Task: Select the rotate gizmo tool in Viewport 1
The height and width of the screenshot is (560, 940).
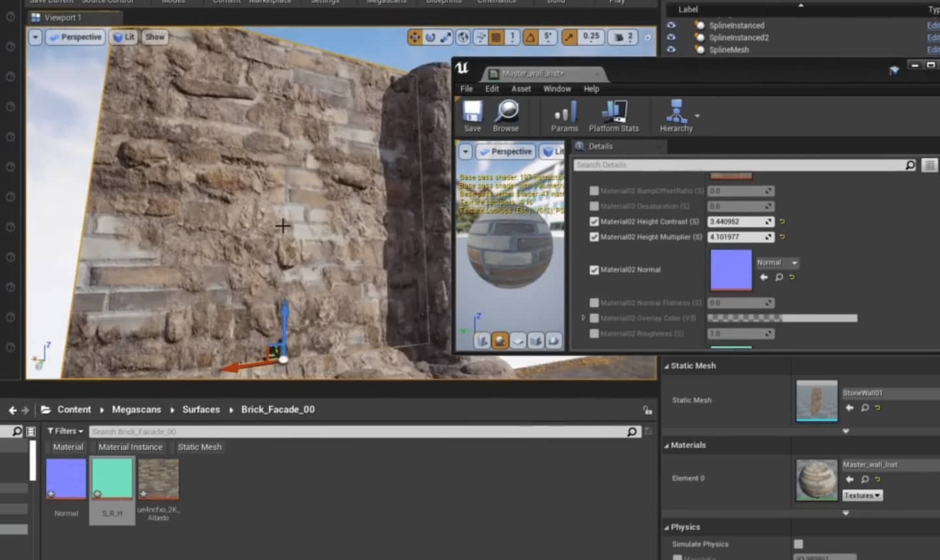Action: (x=430, y=37)
